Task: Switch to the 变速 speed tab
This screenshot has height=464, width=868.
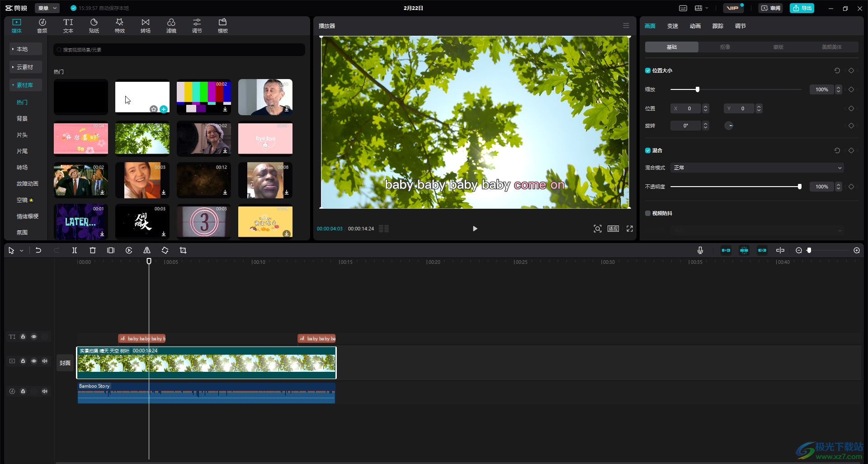Action: [x=673, y=26]
